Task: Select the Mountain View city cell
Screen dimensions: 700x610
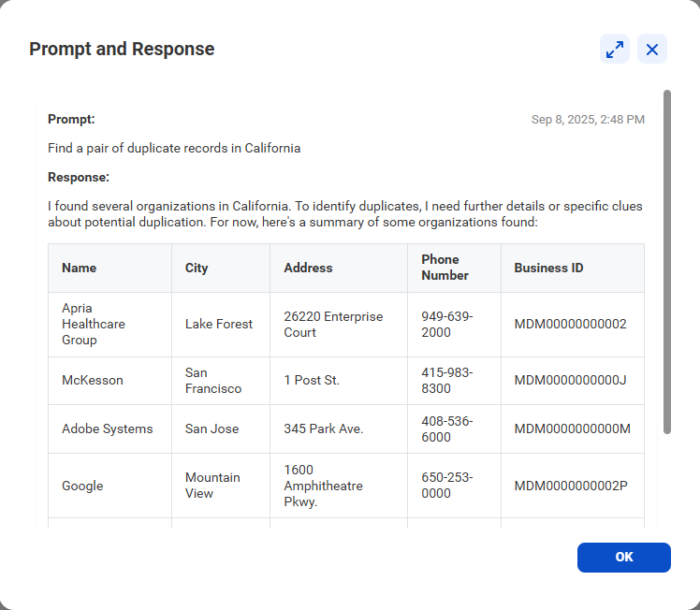Action: click(221, 486)
